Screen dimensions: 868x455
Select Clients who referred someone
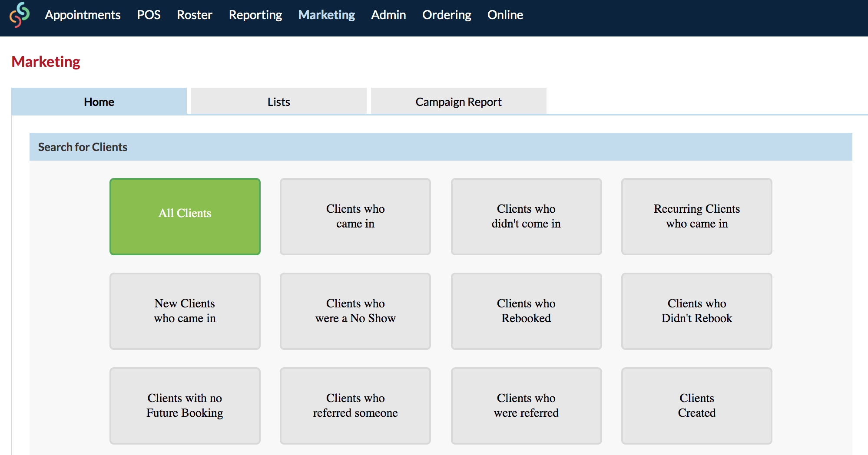point(355,406)
